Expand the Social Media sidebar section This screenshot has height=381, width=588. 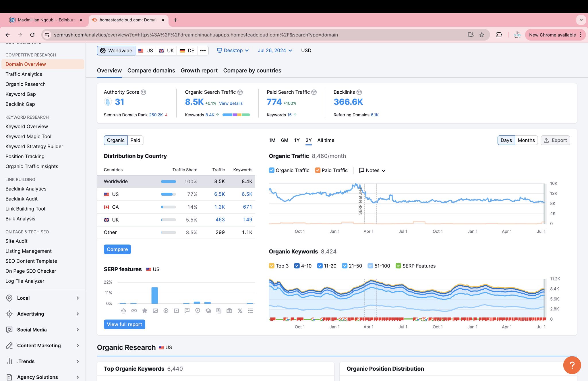[42, 330]
